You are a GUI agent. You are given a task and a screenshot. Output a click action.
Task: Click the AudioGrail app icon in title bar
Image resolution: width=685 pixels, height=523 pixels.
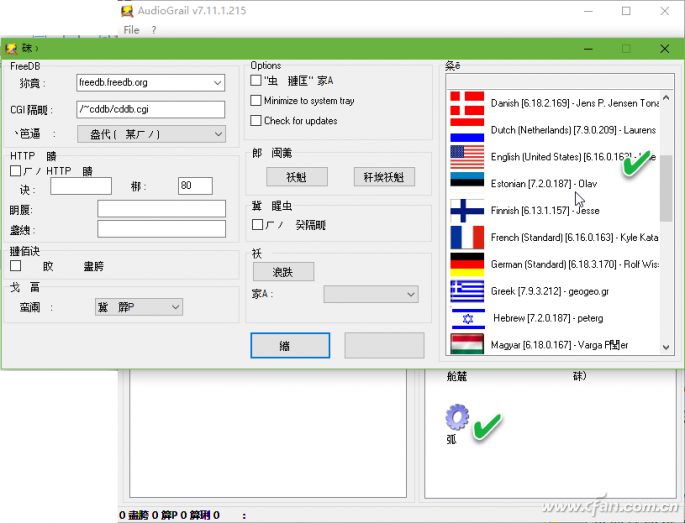(x=127, y=11)
